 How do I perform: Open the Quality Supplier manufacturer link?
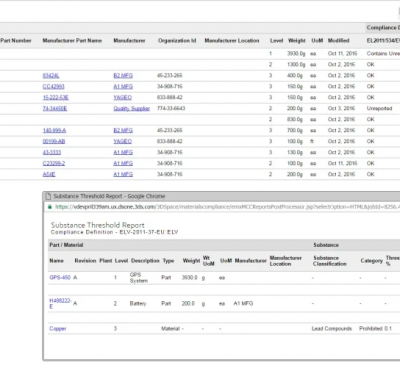131,109
